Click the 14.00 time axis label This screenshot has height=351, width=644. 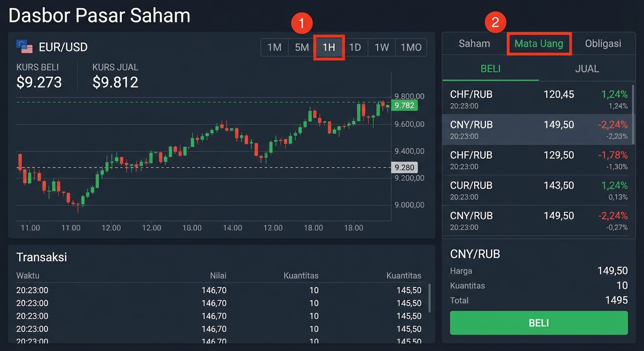pos(232,228)
